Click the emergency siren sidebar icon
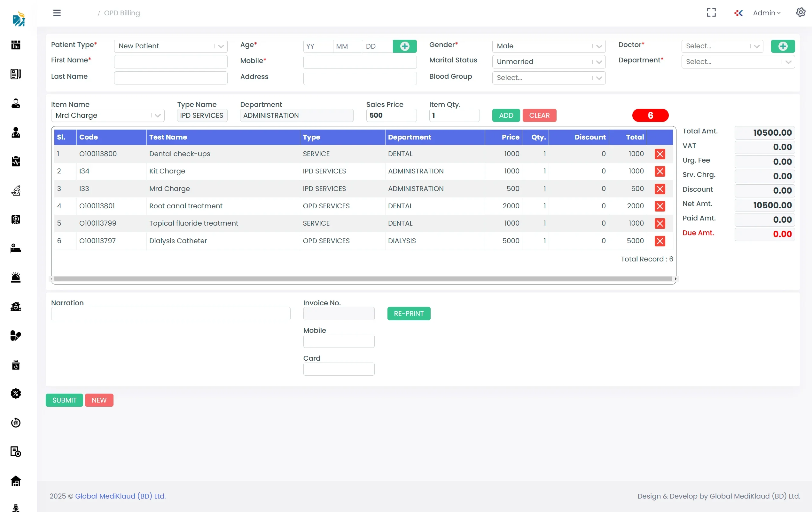 16,277
